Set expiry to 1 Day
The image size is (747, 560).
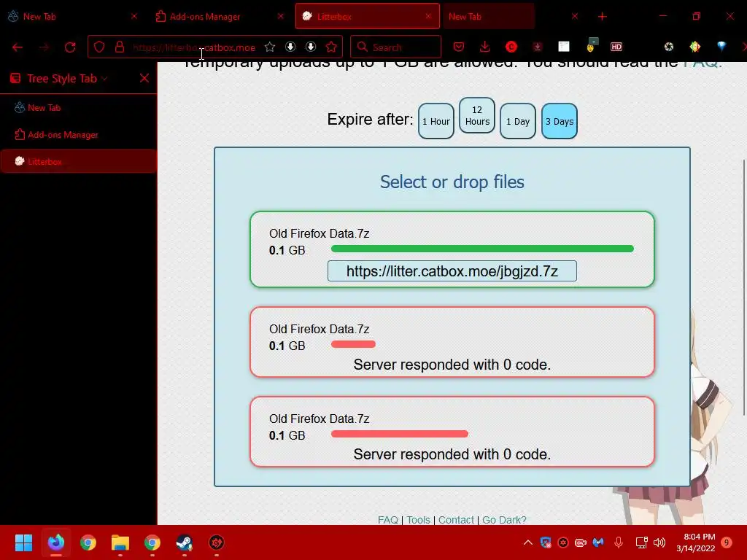tap(518, 122)
